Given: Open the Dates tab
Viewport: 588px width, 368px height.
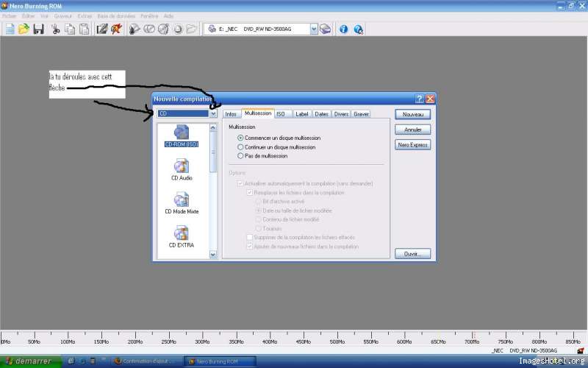Looking at the screenshot, I should [321, 114].
